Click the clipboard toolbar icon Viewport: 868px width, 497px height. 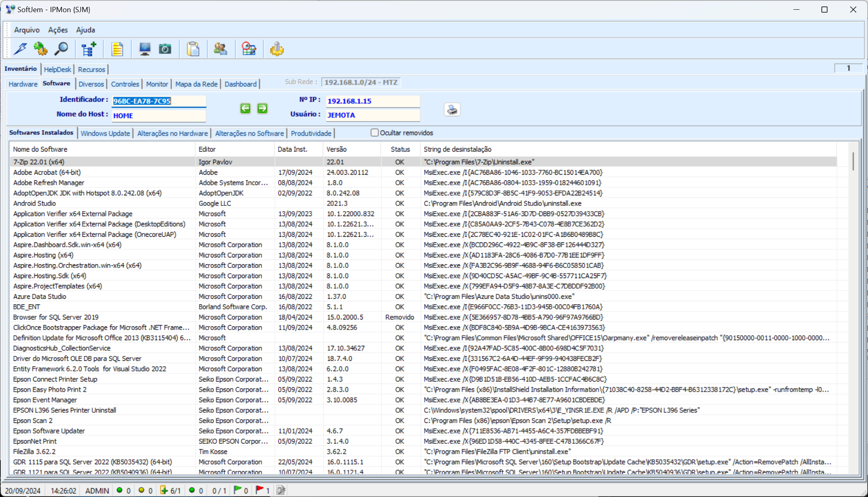(193, 49)
